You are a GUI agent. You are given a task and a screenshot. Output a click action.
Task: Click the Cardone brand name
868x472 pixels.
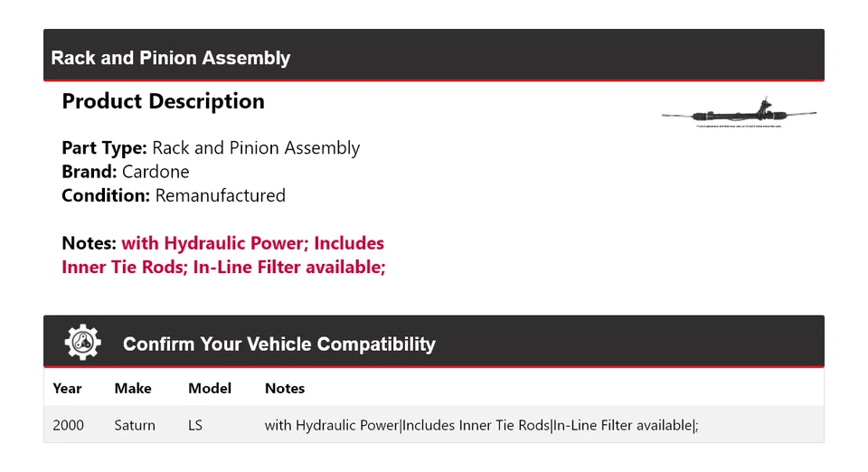point(156,172)
